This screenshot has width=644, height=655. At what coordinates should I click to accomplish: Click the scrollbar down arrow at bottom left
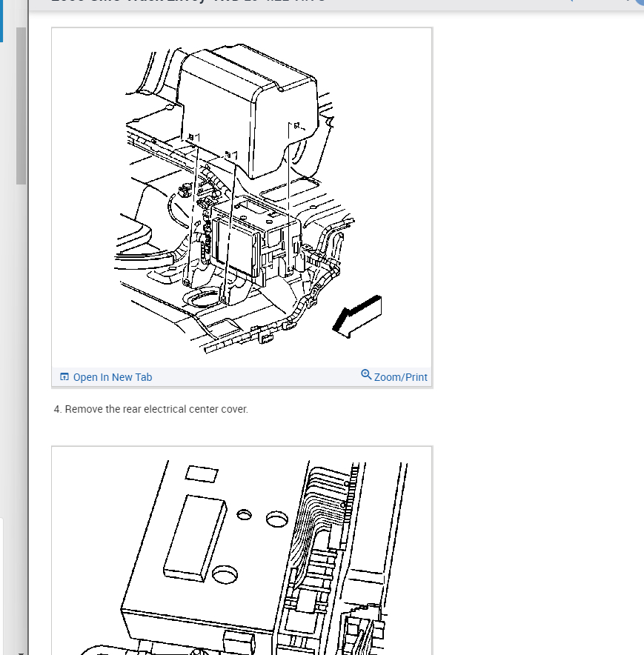(21, 653)
